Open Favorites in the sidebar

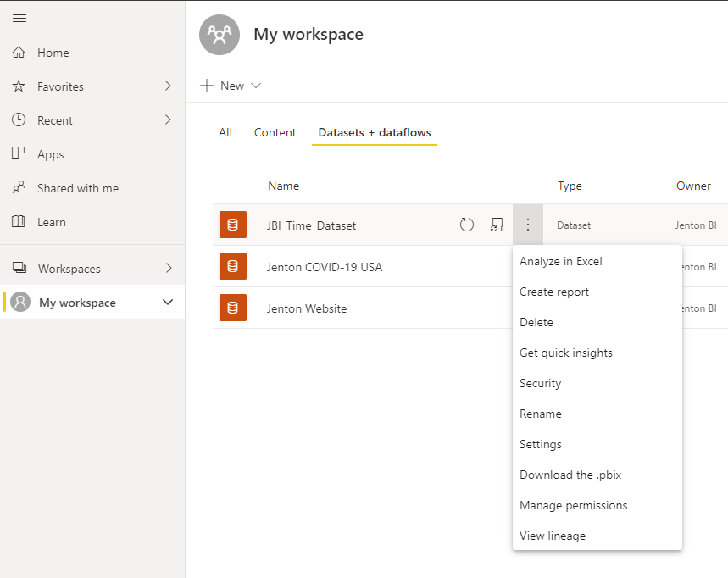tap(60, 86)
